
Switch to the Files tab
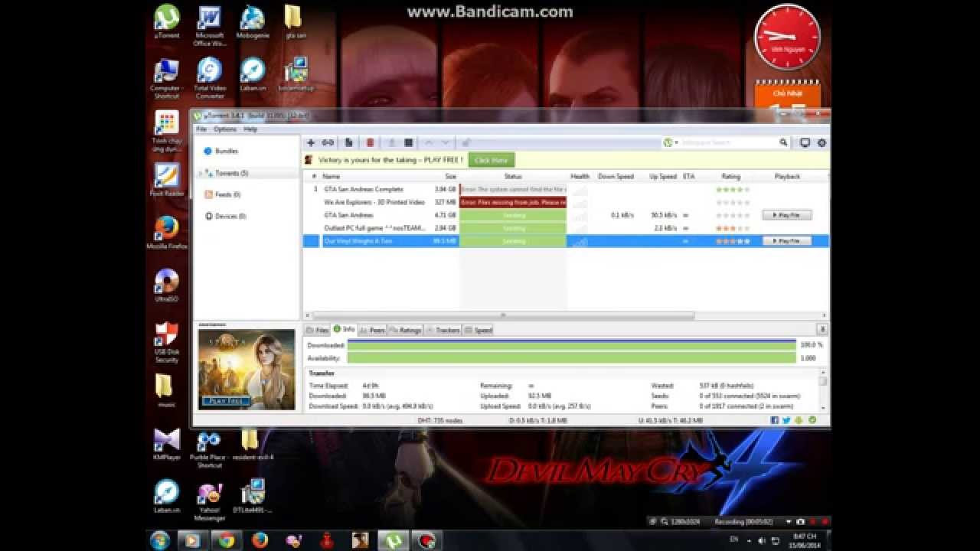(318, 330)
